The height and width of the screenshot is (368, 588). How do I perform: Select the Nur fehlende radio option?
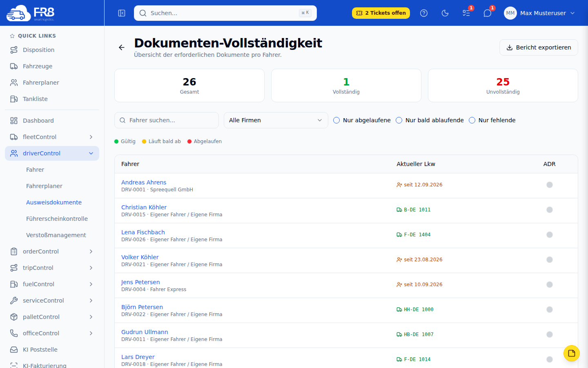click(x=472, y=120)
